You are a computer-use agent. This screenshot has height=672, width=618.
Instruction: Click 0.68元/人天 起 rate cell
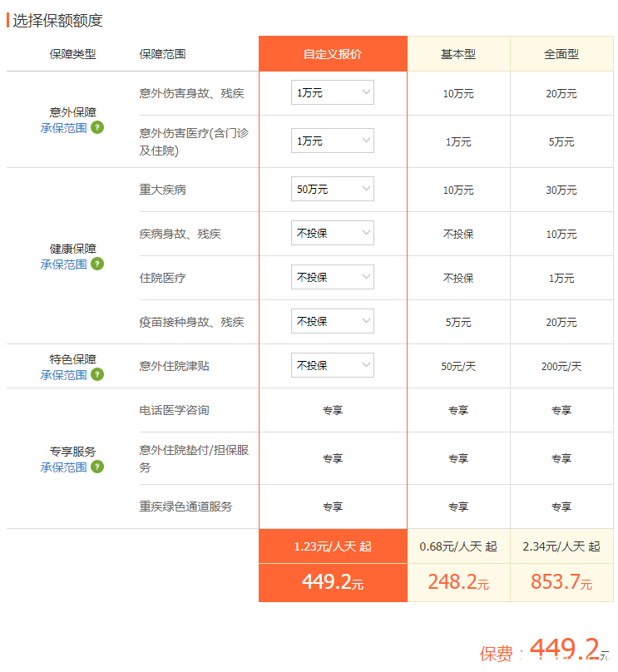tap(458, 546)
